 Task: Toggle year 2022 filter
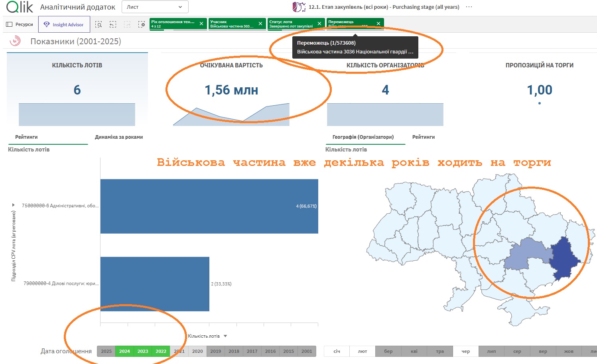pos(161,351)
